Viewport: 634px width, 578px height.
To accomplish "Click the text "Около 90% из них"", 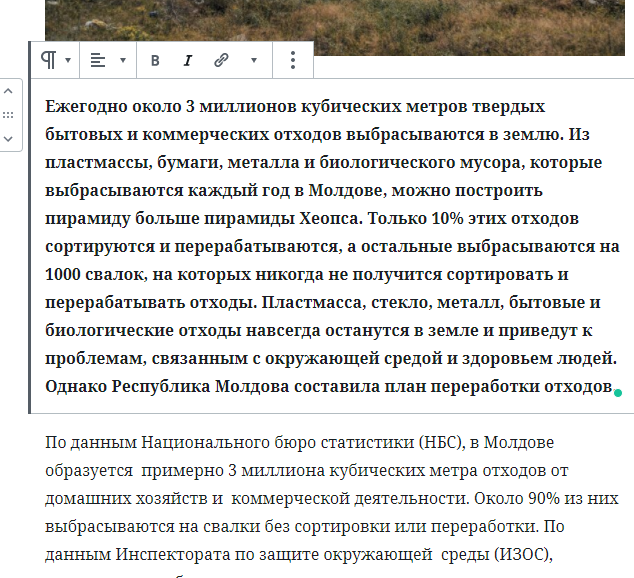I will point(546,499).
